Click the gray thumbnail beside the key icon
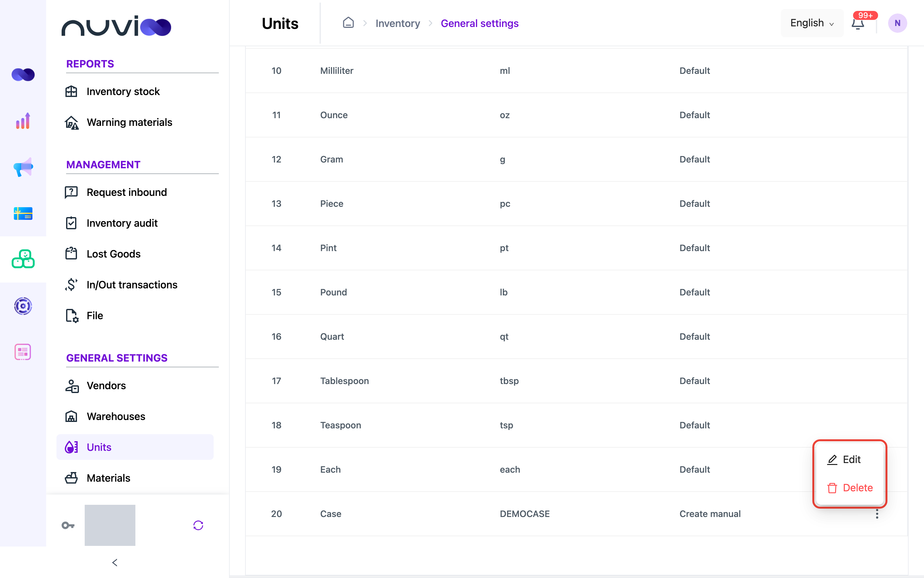The height and width of the screenshot is (578, 924). coord(110,525)
